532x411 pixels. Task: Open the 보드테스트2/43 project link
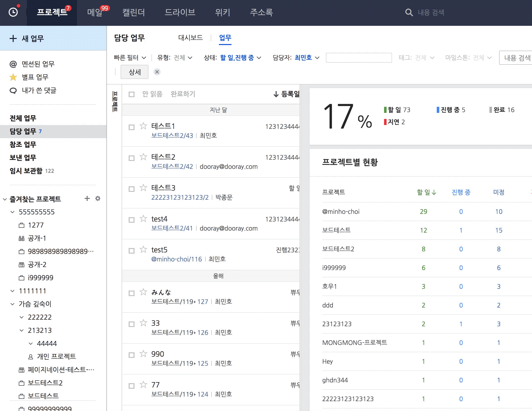[x=172, y=136]
